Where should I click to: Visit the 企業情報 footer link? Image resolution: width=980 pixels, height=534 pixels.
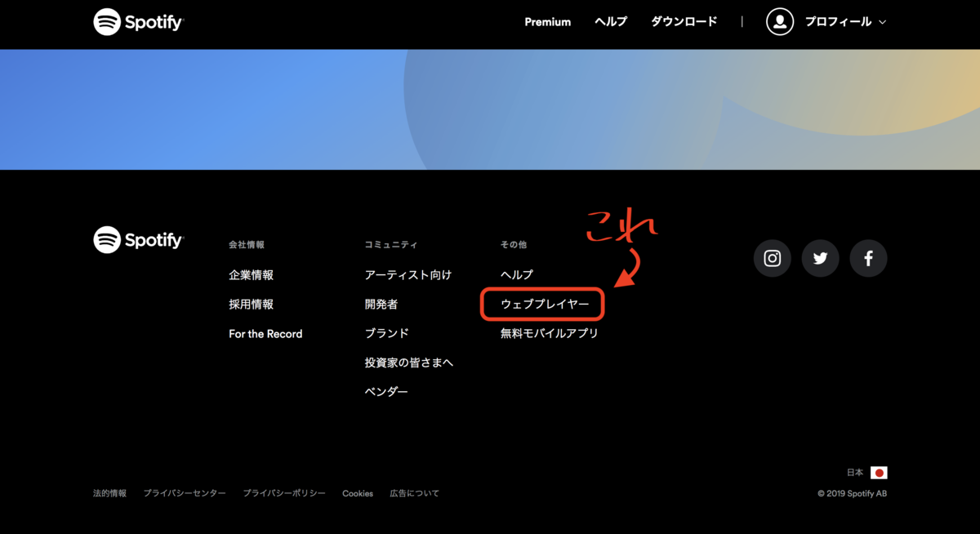tap(251, 275)
